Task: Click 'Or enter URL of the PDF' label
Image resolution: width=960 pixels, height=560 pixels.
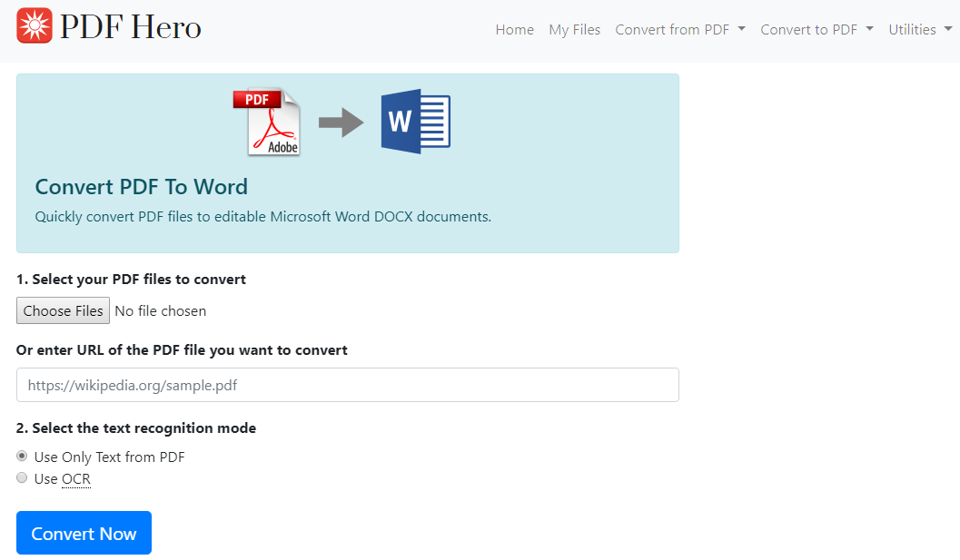Action: pyautogui.click(x=182, y=350)
